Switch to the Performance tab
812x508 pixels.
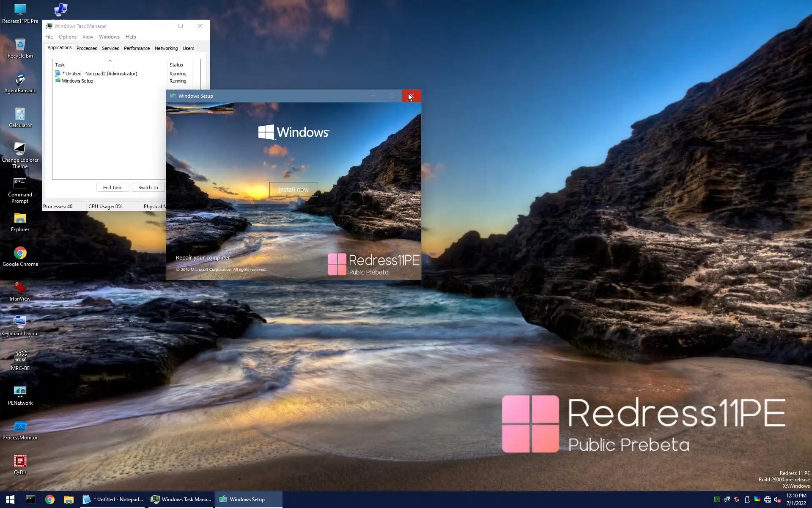coord(137,48)
